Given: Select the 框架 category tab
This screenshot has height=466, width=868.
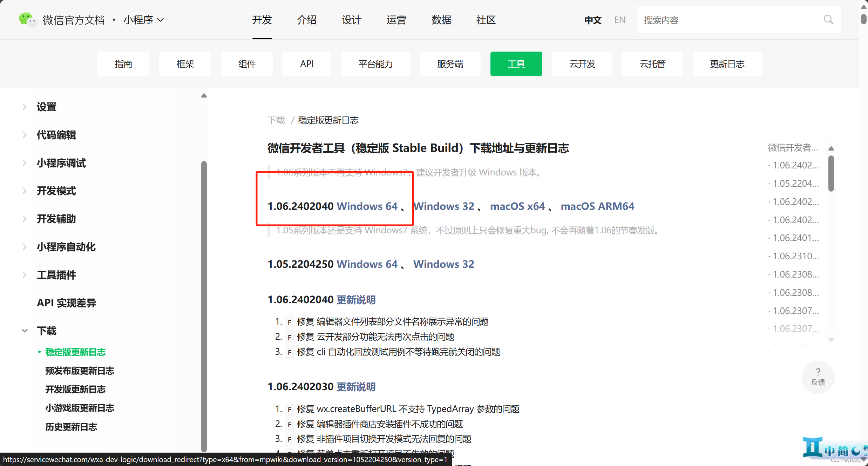Looking at the screenshot, I should 185,64.
